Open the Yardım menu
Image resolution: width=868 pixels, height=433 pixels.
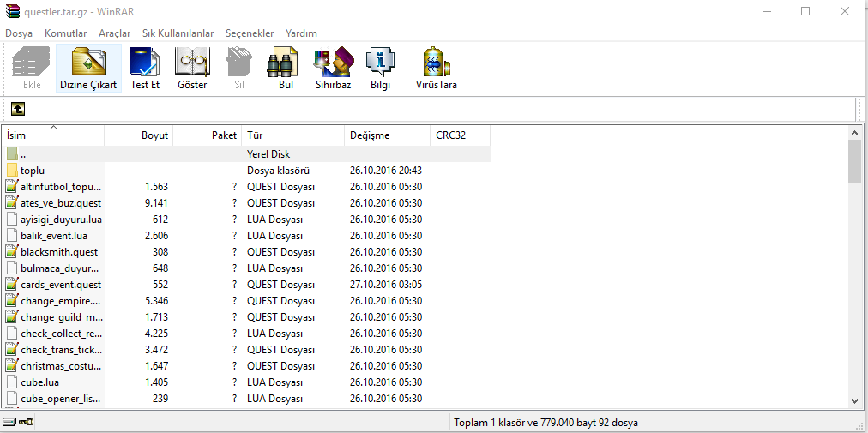(301, 33)
